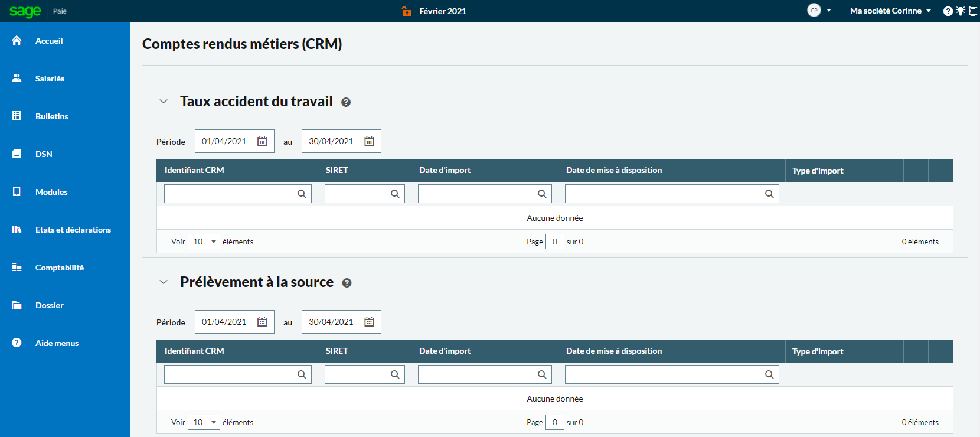Open Ma société Corinne company dropdown
The image size is (980, 437).
tap(890, 11)
